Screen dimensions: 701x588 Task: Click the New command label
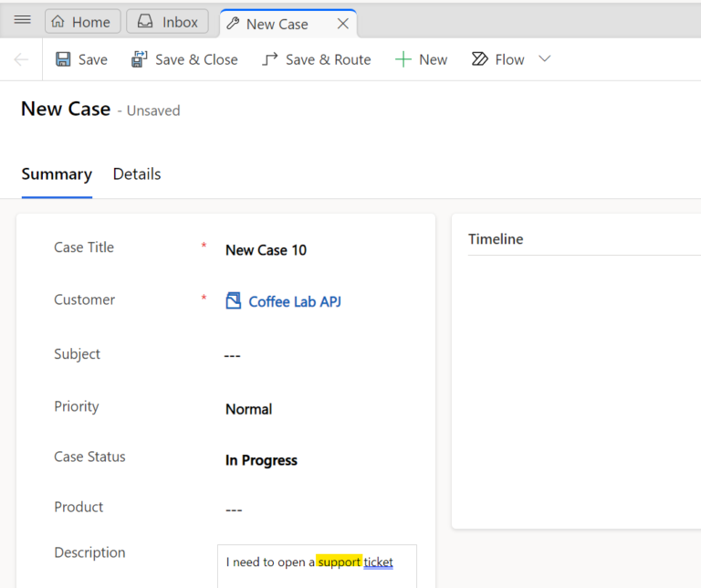tap(434, 59)
